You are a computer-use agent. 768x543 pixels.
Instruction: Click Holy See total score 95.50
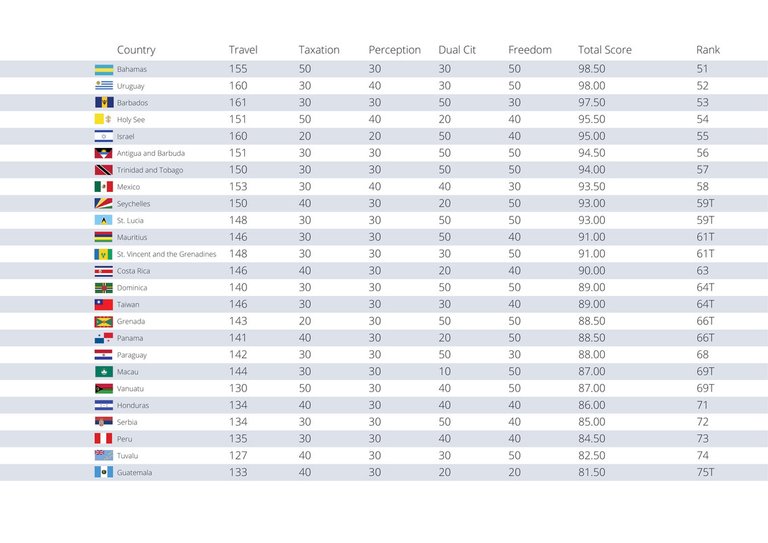click(591, 120)
